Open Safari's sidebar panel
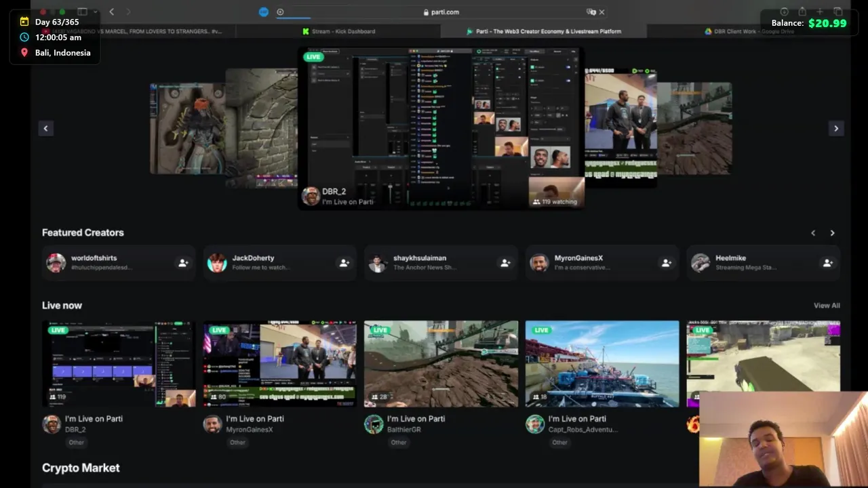 click(82, 12)
